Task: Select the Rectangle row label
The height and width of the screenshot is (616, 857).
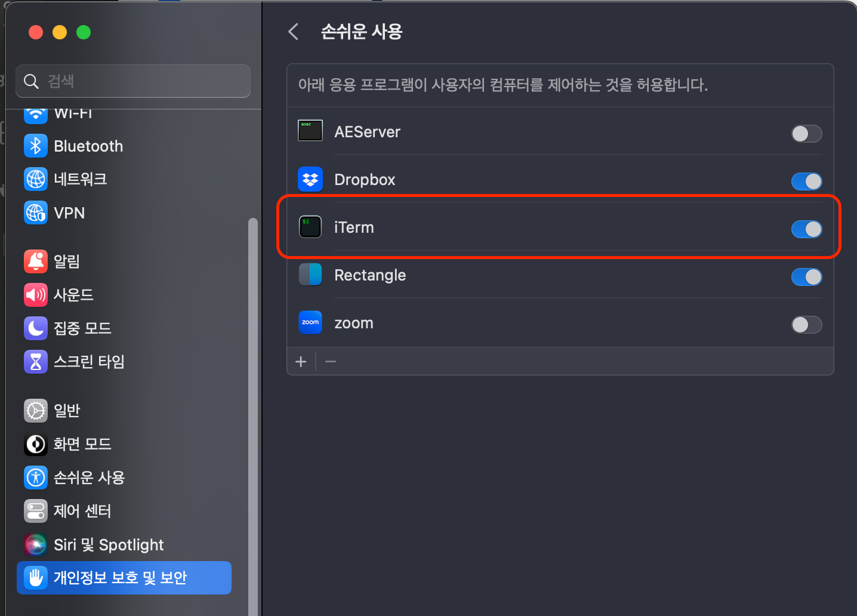Action: tap(370, 275)
